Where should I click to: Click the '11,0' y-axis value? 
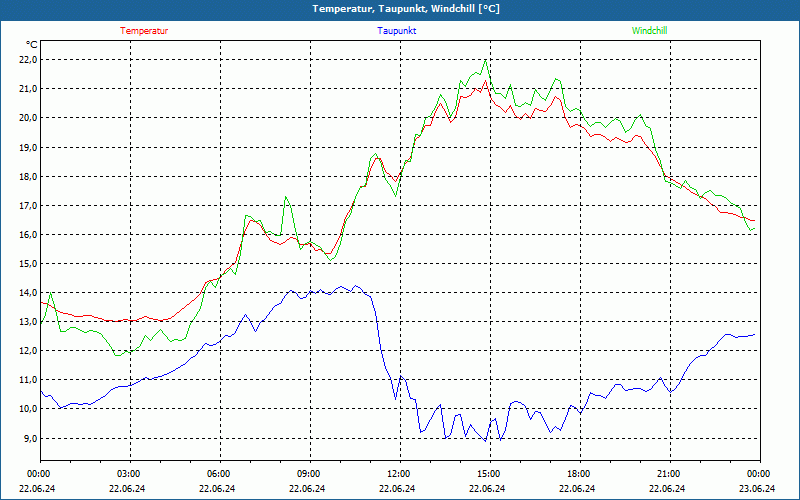point(28,380)
